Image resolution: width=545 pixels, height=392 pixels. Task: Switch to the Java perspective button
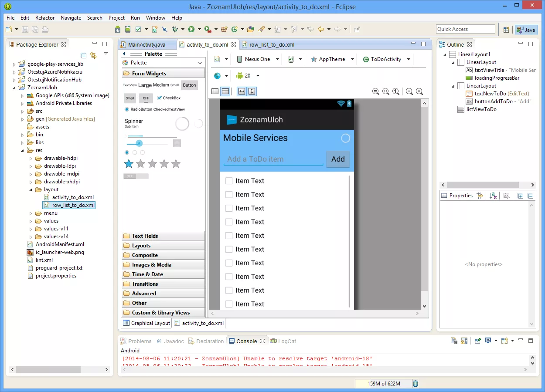click(x=526, y=30)
